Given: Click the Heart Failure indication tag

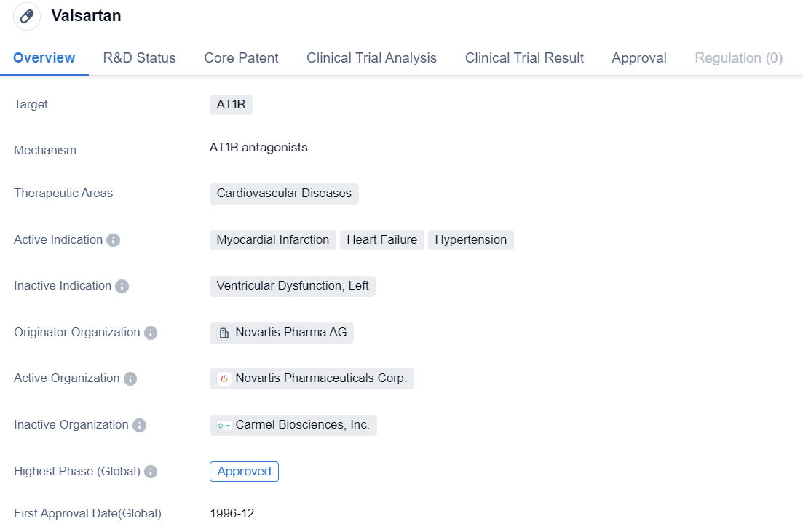Looking at the screenshot, I should 381,240.
